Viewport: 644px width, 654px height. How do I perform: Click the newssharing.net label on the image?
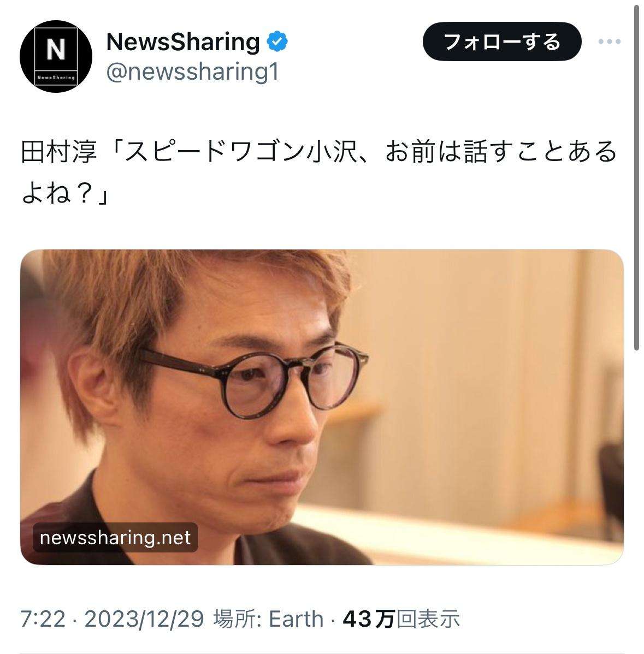[115, 538]
